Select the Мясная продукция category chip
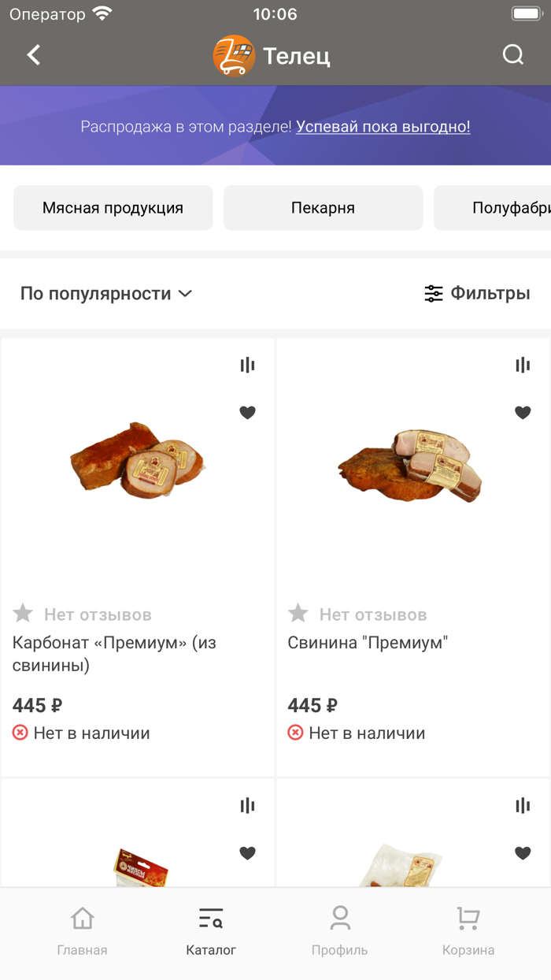 113,208
